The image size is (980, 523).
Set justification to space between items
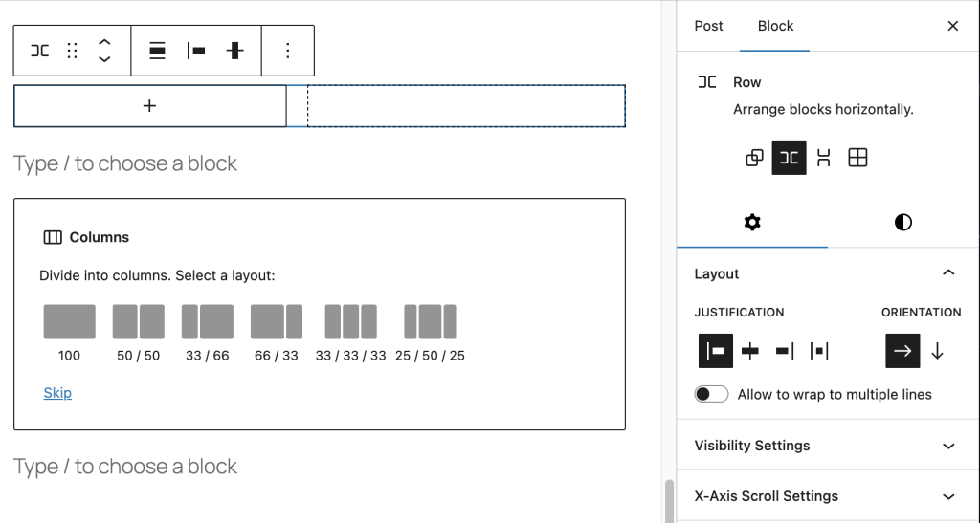tap(819, 351)
